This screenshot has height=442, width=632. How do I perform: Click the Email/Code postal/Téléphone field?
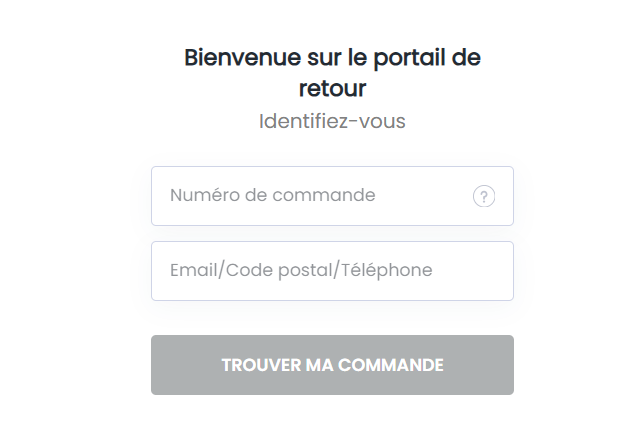click(332, 271)
